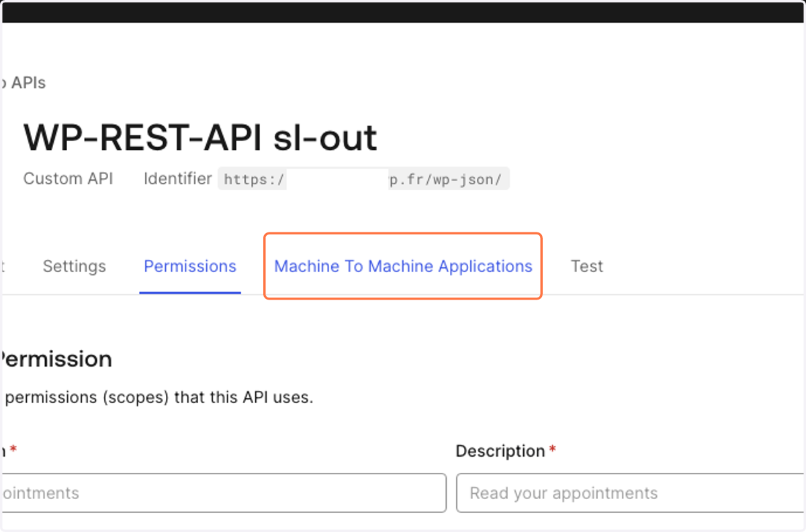The width and height of the screenshot is (806, 532).
Task: Click the Description field 'Read your appointments'
Action: 631,493
